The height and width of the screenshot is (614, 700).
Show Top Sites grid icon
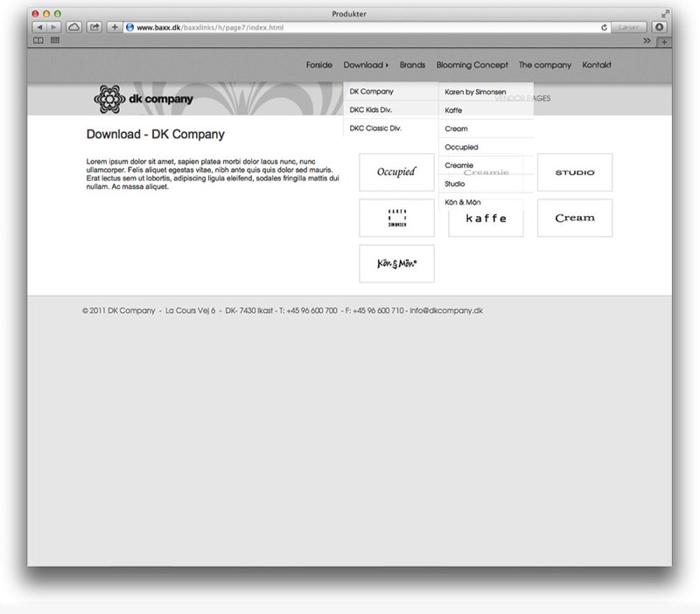click(55, 40)
